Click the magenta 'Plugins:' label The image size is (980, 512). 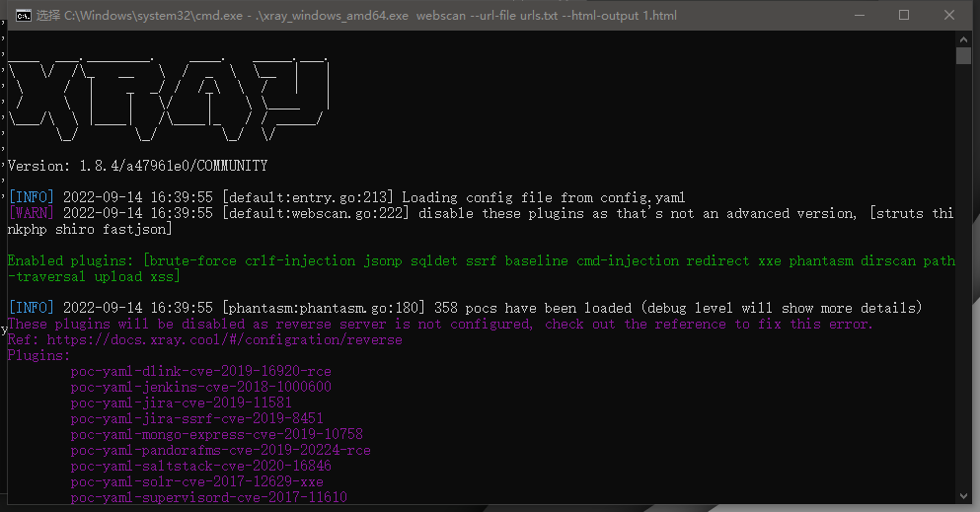click(x=38, y=356)
